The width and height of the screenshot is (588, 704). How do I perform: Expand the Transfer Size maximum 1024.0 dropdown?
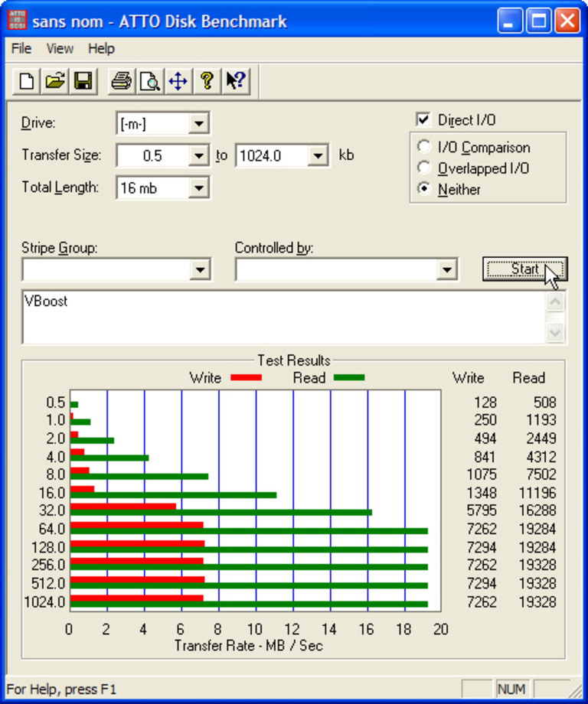coord(318,156)
